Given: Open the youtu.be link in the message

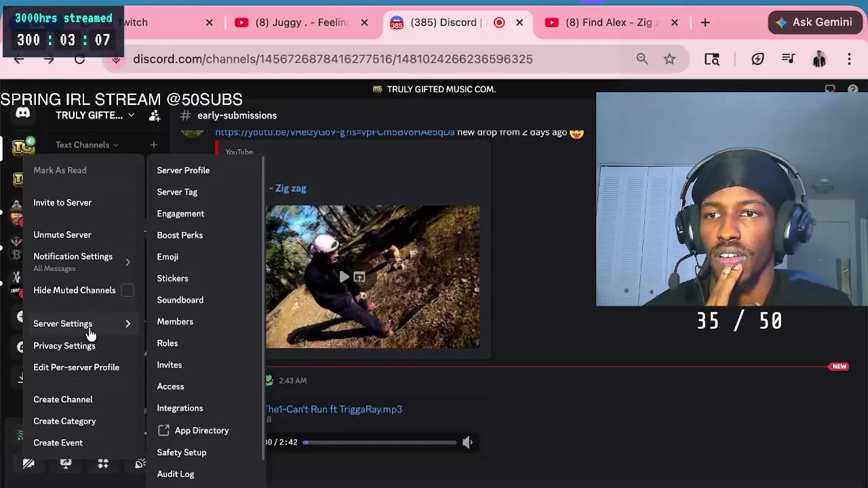Looking at the screenshot, I should [335, 132].
